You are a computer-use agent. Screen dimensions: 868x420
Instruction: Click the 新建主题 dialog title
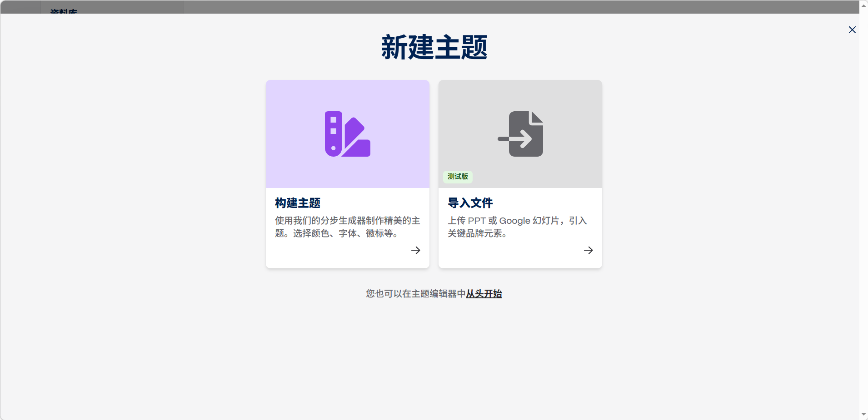(434, 47)
